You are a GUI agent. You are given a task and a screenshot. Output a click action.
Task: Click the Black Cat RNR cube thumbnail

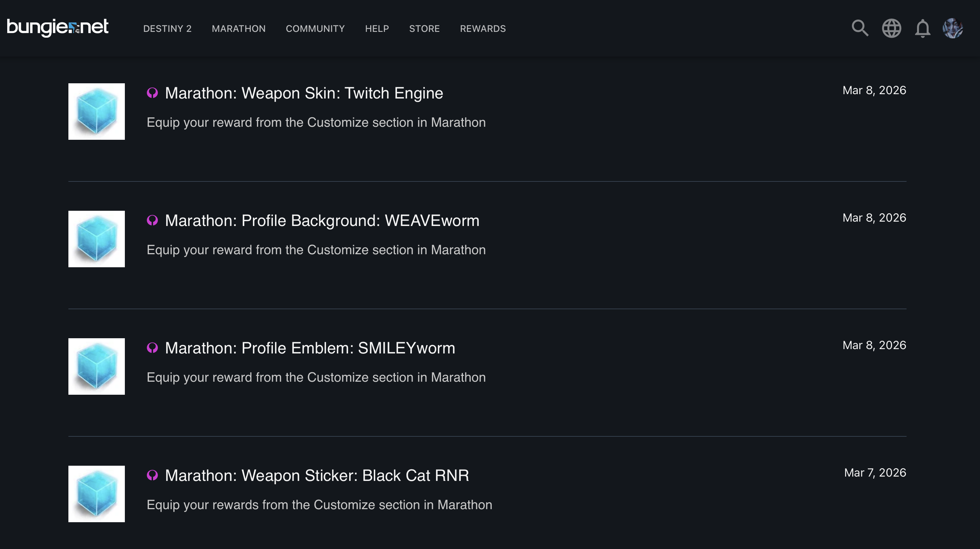click(x=97, y=494)
